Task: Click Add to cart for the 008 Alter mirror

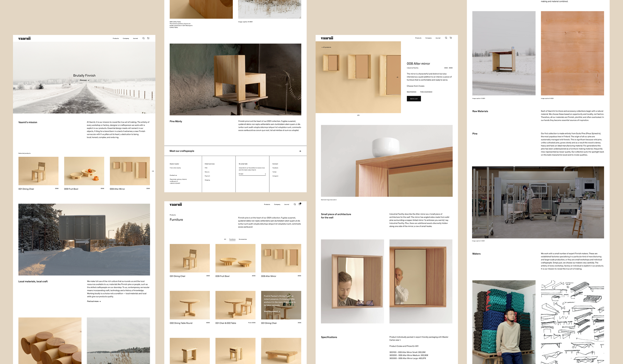Action: [x=414, y=99]
